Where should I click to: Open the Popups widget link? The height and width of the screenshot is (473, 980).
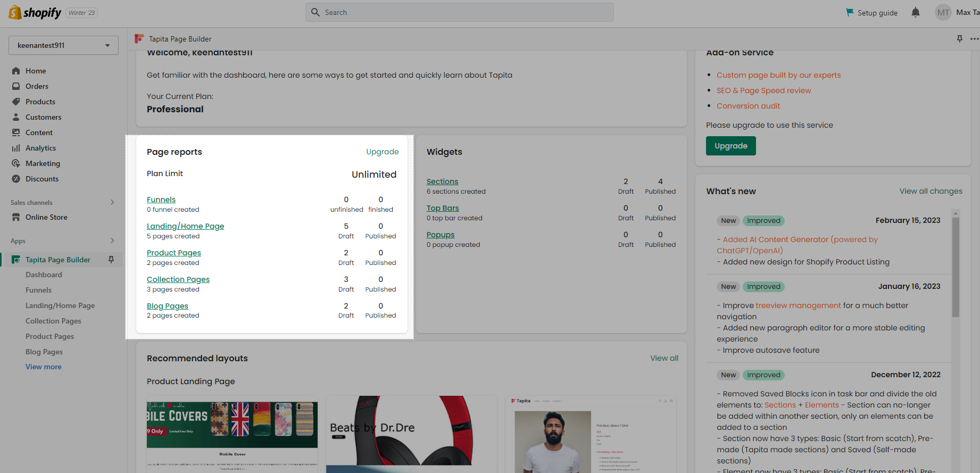(441, 235)
